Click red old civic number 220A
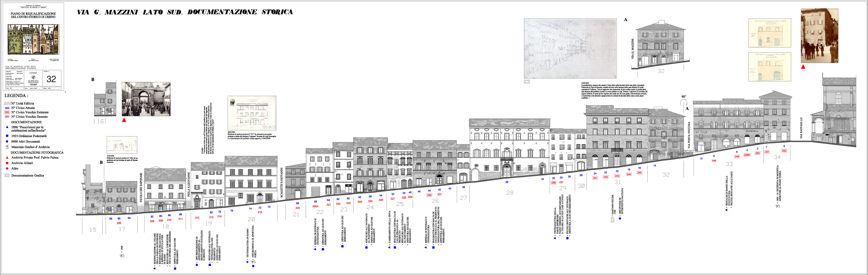 click(x=315, y=206)
